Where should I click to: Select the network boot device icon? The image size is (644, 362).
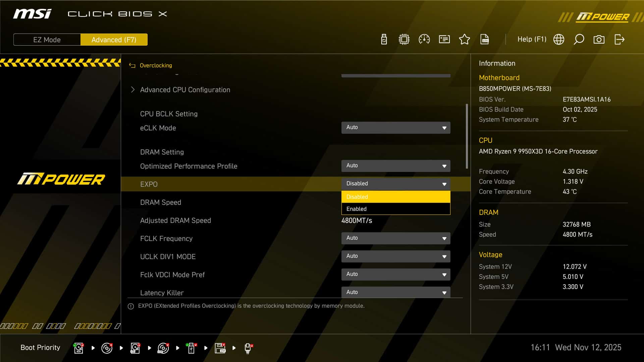click(x=248, y=348)
